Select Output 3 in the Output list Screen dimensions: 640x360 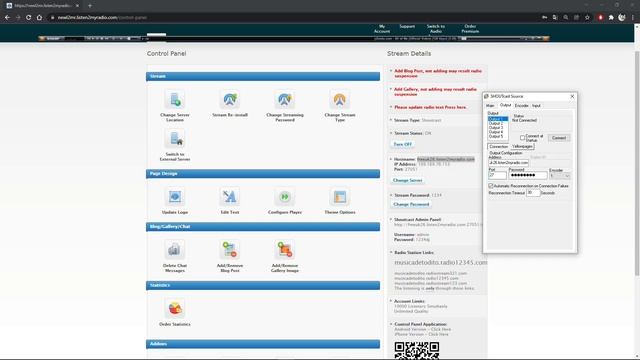[498, 128]
